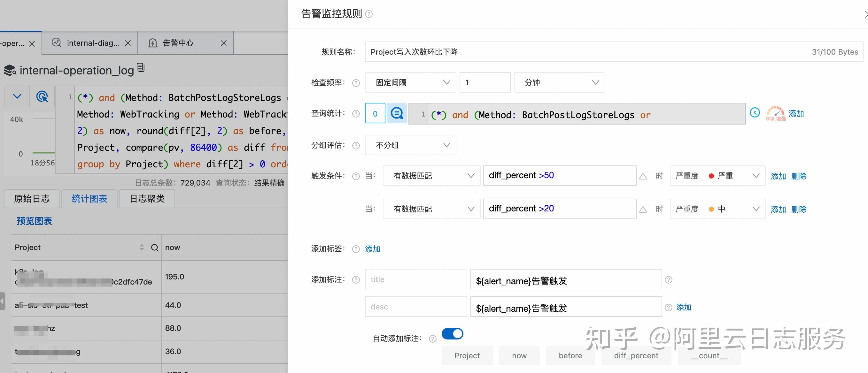Switch to the 统计图表 tab

[89, 199]
